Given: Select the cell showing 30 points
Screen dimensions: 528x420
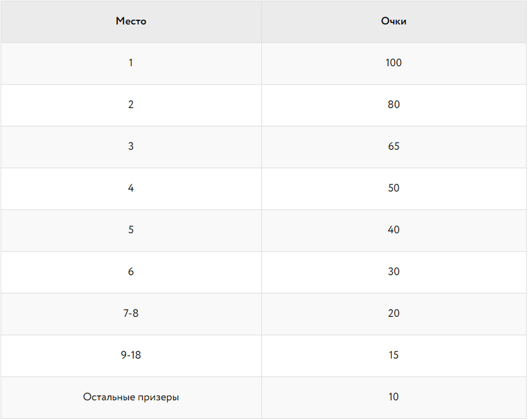Looking at the screenshot, I should click(x=394, y=272).
